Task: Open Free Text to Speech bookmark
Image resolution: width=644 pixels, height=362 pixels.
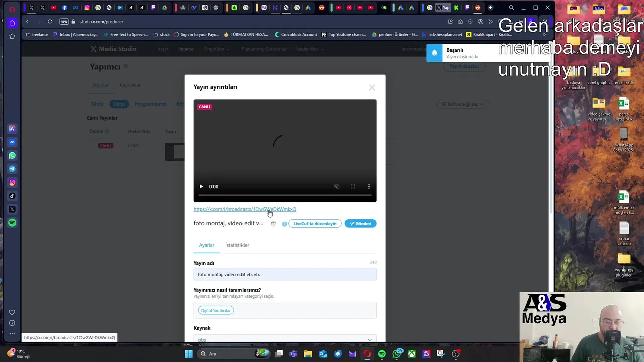Action: tap(125, 35)
